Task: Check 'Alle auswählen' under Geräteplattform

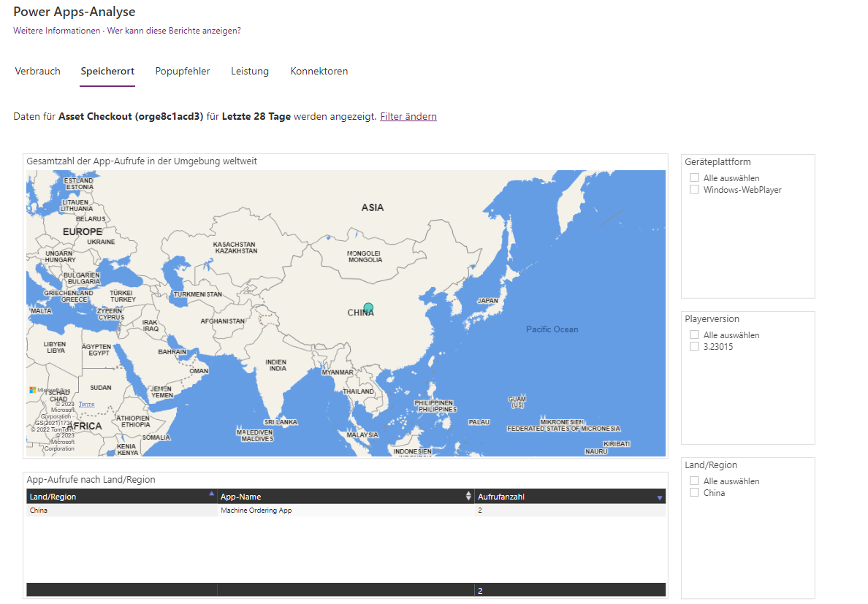Action: 694,177
